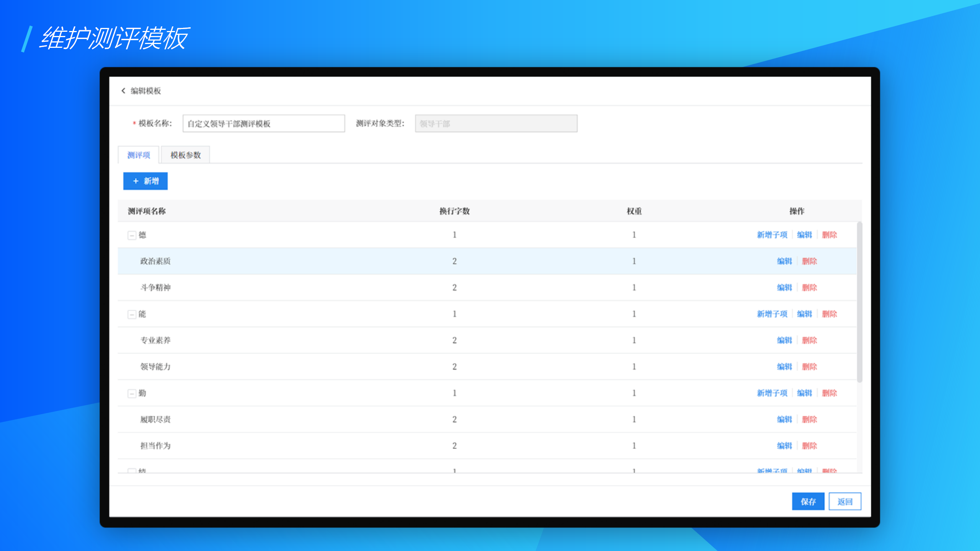Click the disabled 测评对象类型 field
This screenshot has width=980, height=551.
(496, 124)
